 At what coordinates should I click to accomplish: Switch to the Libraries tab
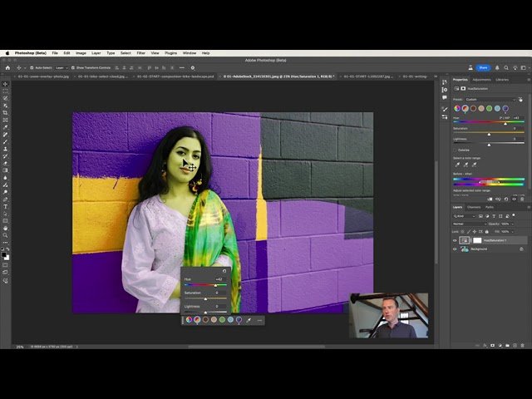(502, 80)
